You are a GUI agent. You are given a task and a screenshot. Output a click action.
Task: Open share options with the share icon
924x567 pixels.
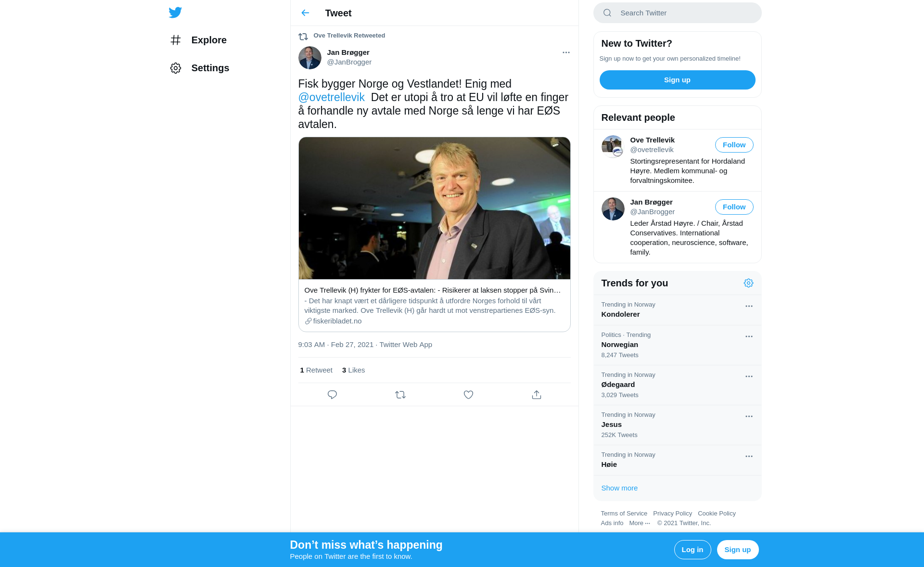pyautogui.click(x=537, y=395)
